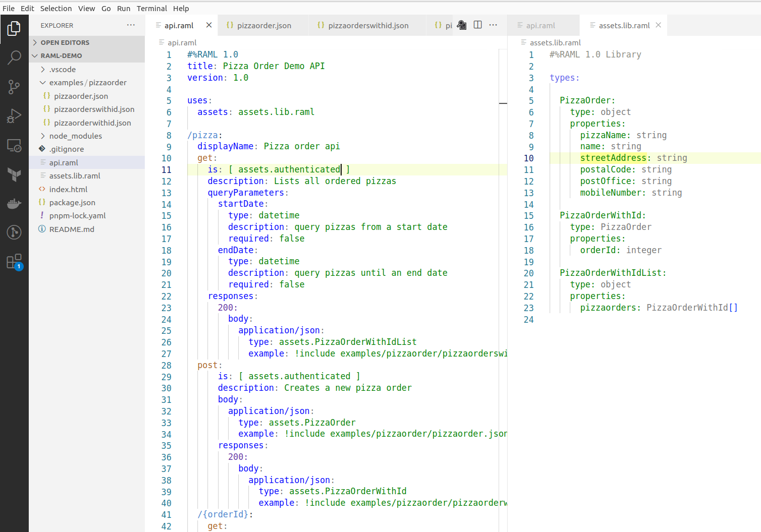The width and height of the screenshot is (761, 532).
Task: Open pizzaorderswithid.json in the explorer tree
Action: point(87,109)
